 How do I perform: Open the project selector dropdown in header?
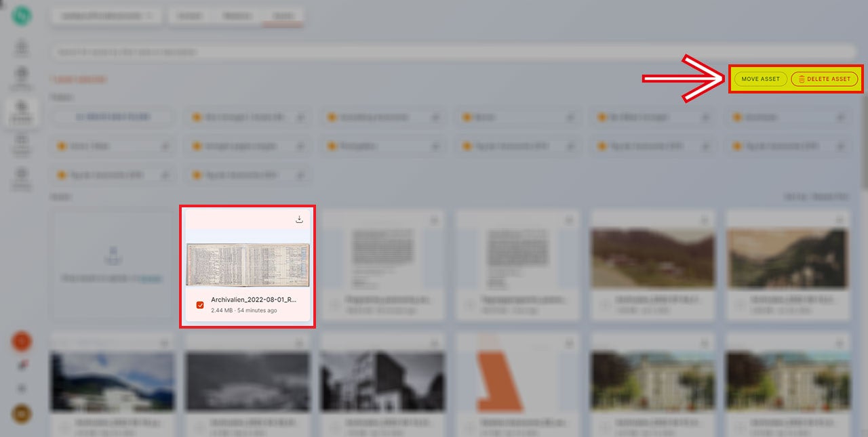click(106, 16)
